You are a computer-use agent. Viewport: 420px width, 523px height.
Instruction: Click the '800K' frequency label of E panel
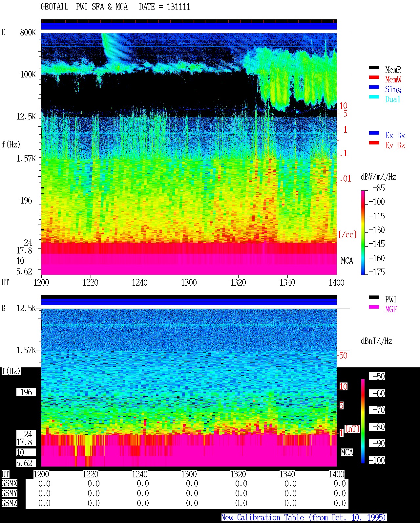[x=28, y=32]
